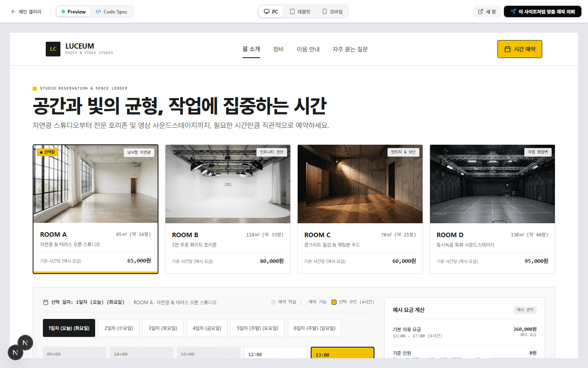Select the 12:00 time slot

[x=276, y=353]
